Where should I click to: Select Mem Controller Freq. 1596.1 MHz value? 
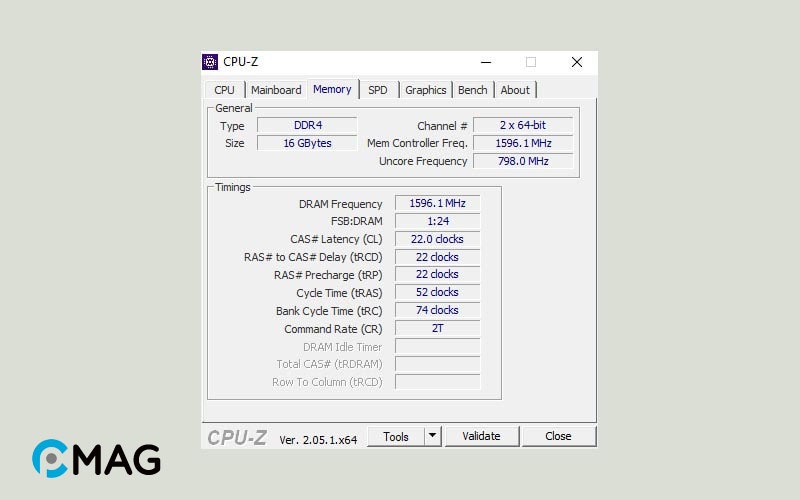click(x=523, y=143)
